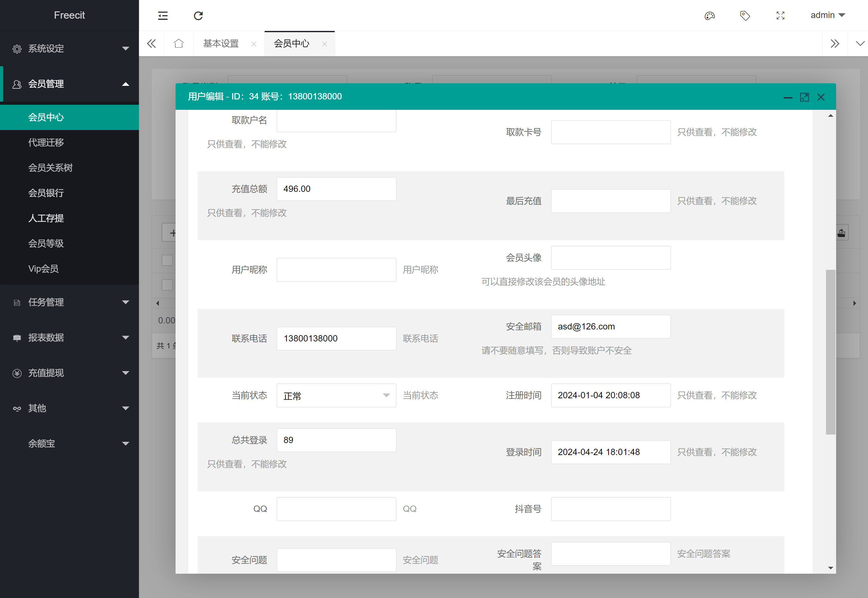868x598 pixels.
Task: Close the 用户编辑 dialog
Action: [821, 98]
